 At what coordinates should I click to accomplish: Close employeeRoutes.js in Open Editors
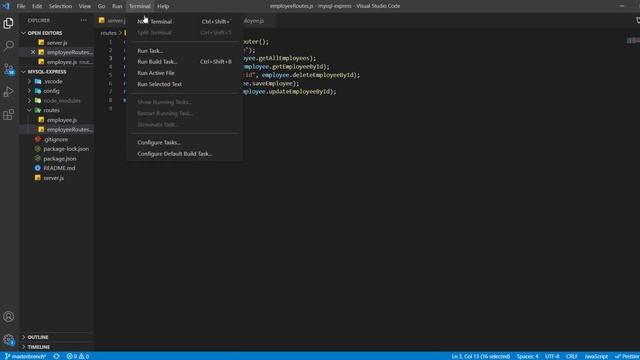click(x=33, y=52)
